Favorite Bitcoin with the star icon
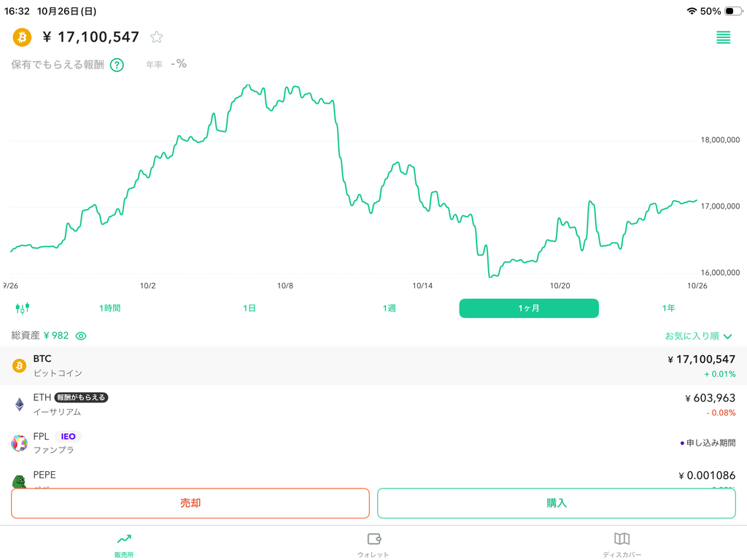The image size is (747, 560). (x=156, y=37)
